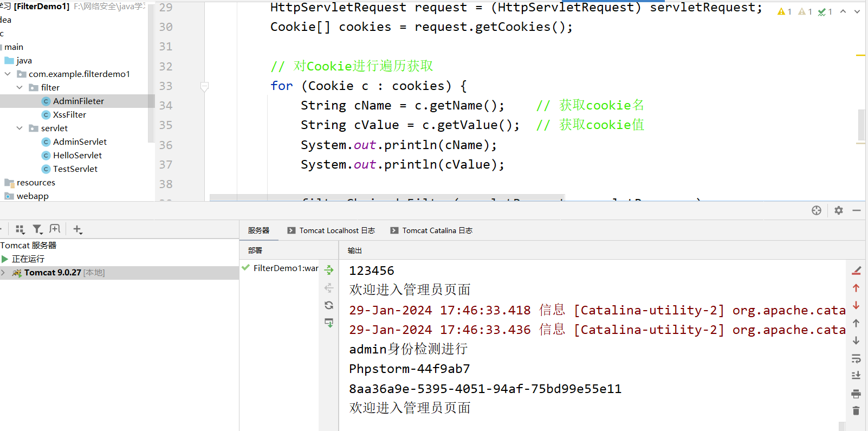The image size is (868, 431).
Task: Toggle soft-wrap icon in output toolbar
Action: point(856,358)
